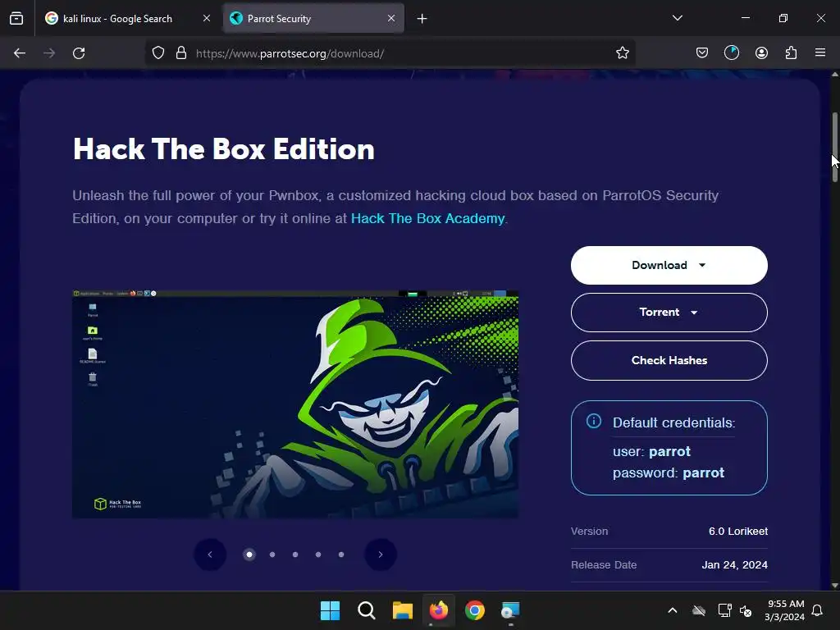The image size is (840, 630).
Task: Open Windows taskbar search
Action: click(x=367, y=610)
